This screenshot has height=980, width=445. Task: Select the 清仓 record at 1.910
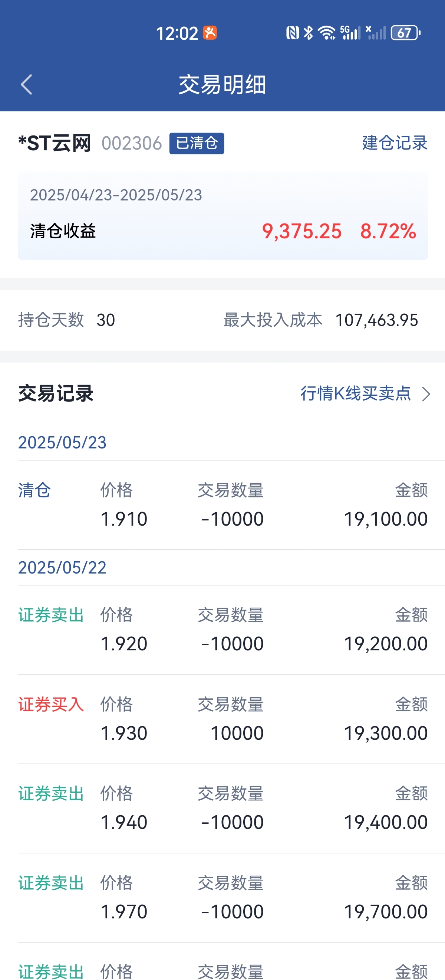[x=223, y=505]
